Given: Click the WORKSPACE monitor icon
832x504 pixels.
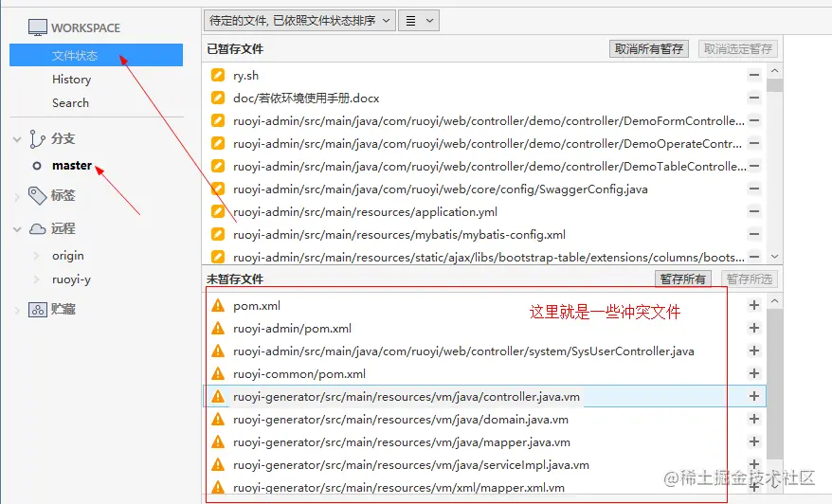Looking at the screenshot, I should pos(38,27).
